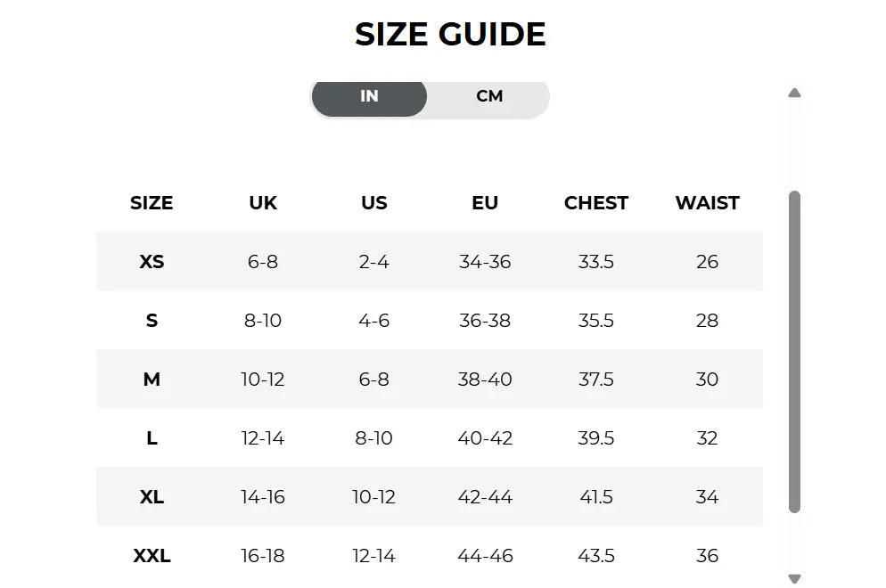Click the SIZE column header
Image resolution: width=886 pixels, height=588 pixels.
152,203
